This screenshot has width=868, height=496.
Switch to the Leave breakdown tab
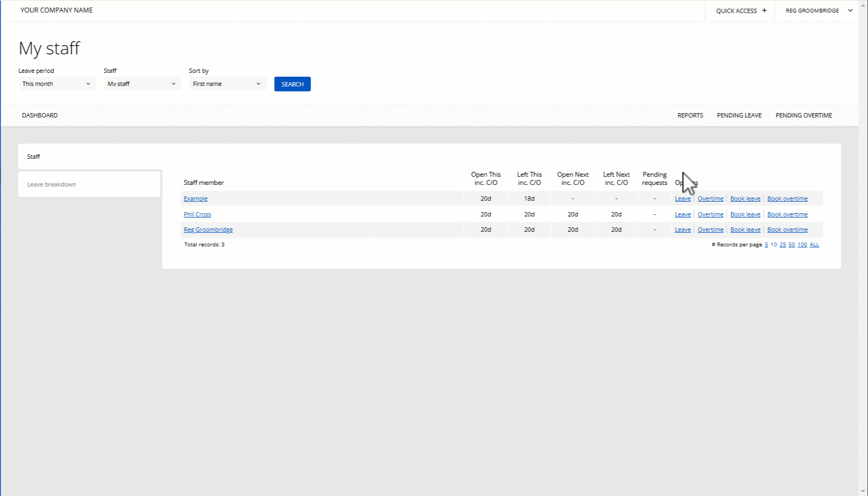click(x=52, y=184)
